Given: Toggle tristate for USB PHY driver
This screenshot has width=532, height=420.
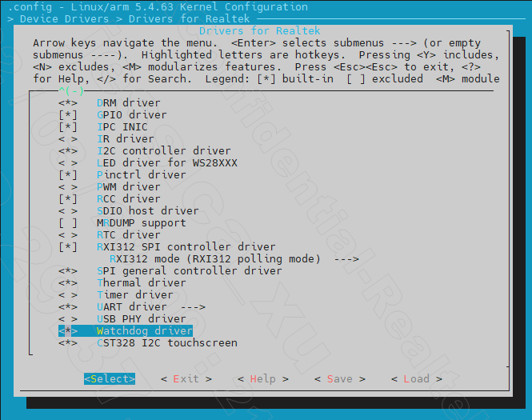Looking at the screenshot, I should tap(68, 319).
